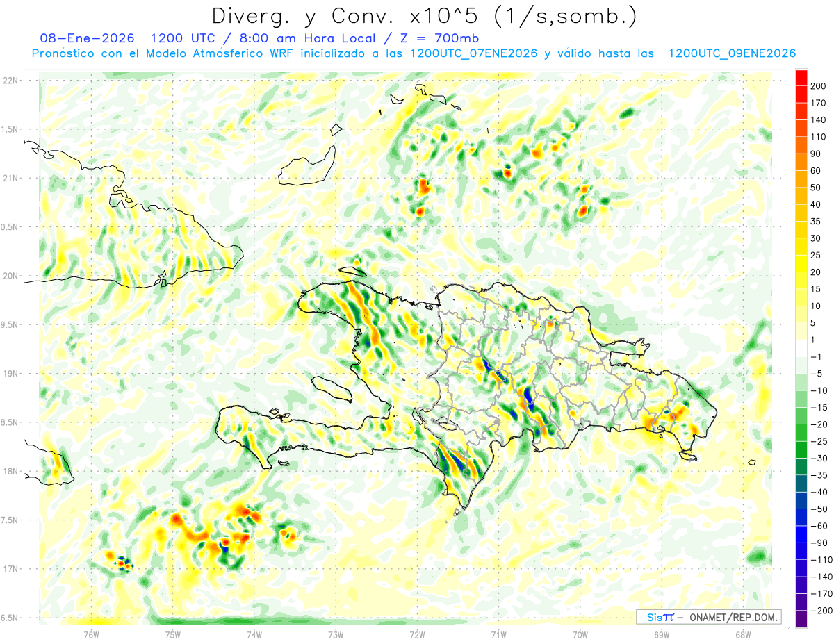
Task: Click the 76W longitude label
Action: (x=91, y=634)
